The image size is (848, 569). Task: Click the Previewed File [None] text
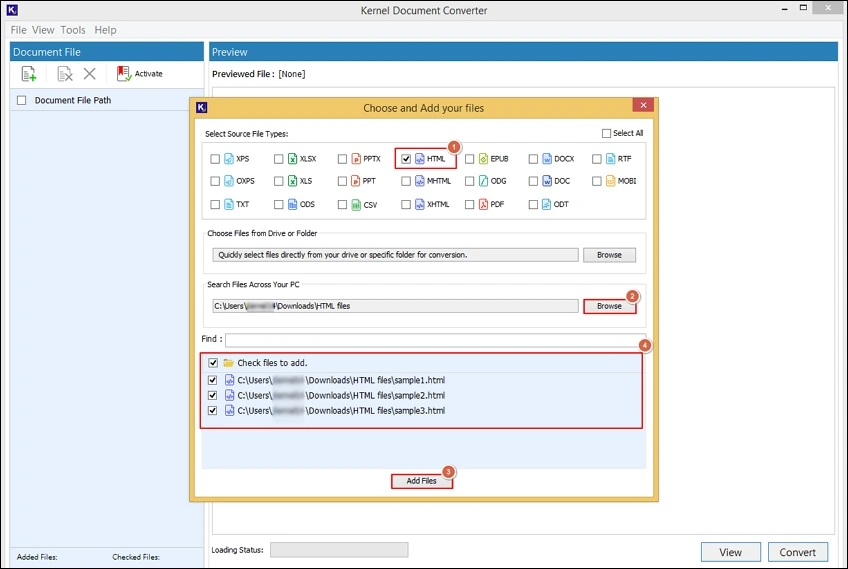pos(259,74)
